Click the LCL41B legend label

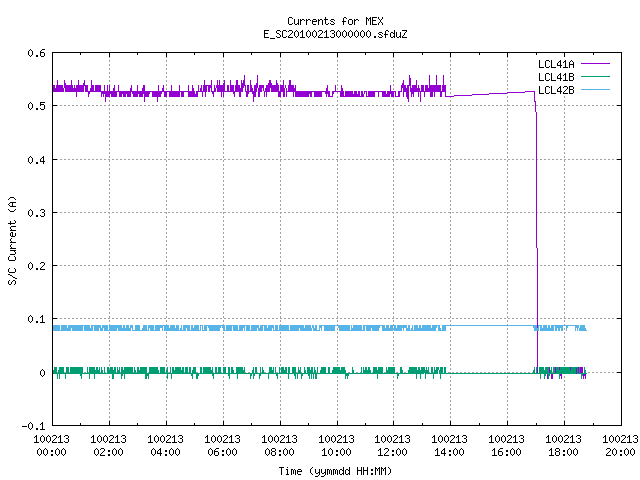coord(556,77)
